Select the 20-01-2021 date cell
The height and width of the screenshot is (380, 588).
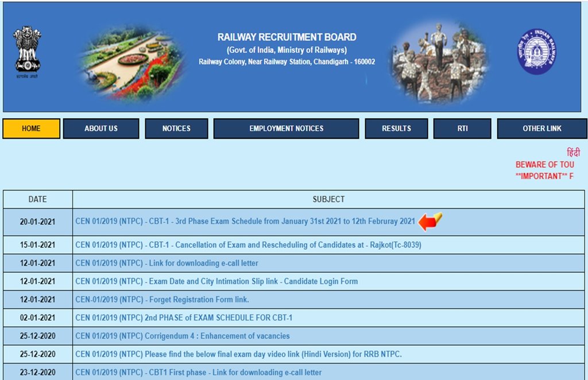coord(37,222)
